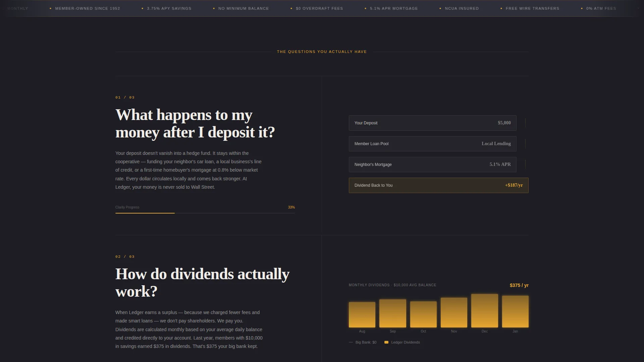This screenshot has height=362, width=644.
Task: Click the 33% progress value
Action: point(291,207)
